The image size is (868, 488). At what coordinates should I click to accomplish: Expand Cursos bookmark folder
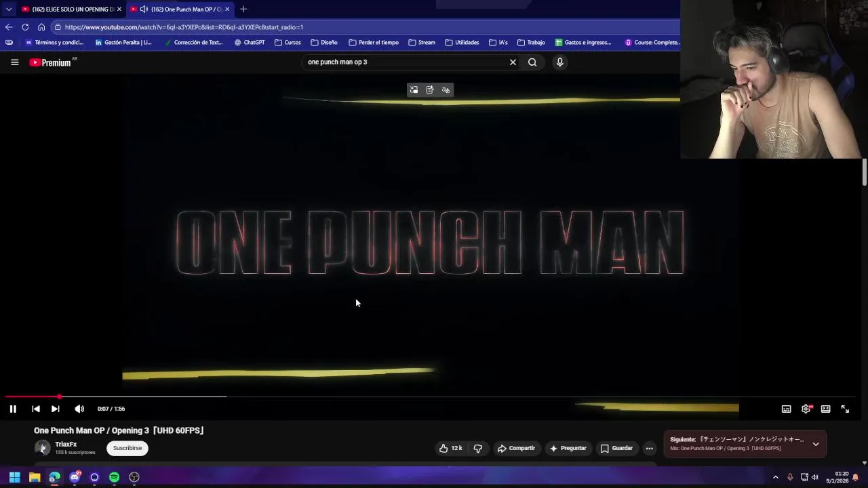click(288, 42)
